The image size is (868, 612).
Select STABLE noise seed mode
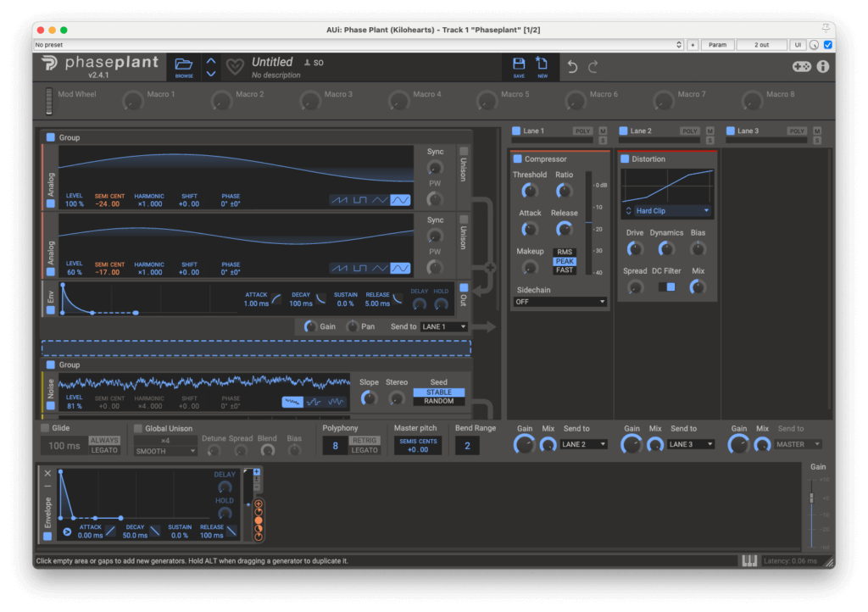439,392
